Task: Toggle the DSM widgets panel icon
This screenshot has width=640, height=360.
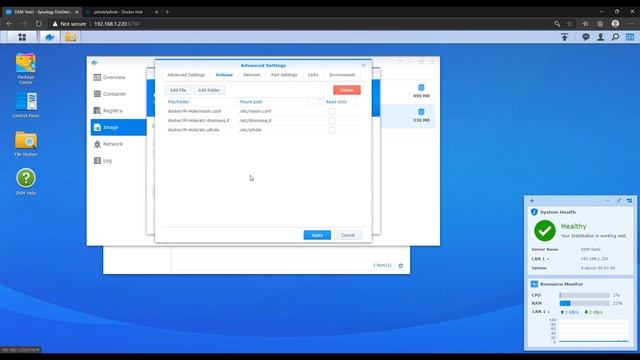Action: pos(630,37)
